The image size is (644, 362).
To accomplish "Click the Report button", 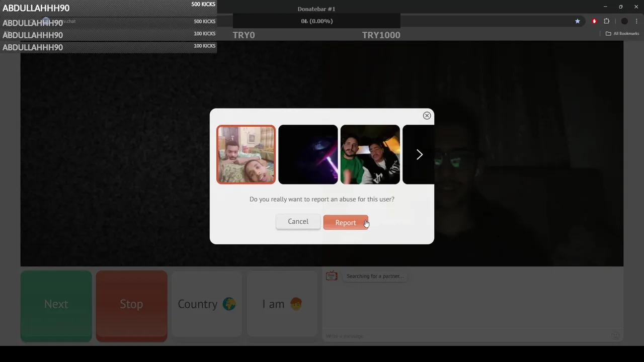I will click(x=346, y=222).
